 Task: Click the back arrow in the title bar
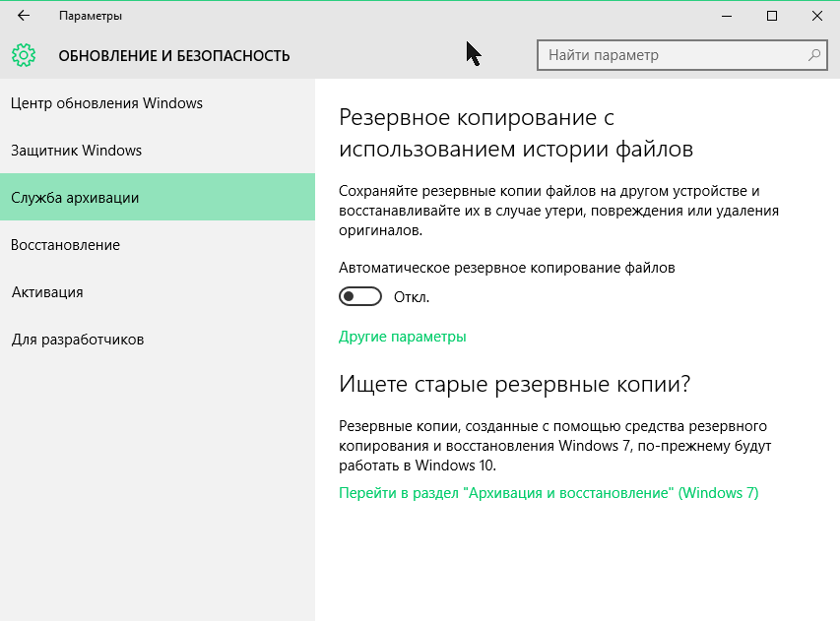(x=24, y=16)
